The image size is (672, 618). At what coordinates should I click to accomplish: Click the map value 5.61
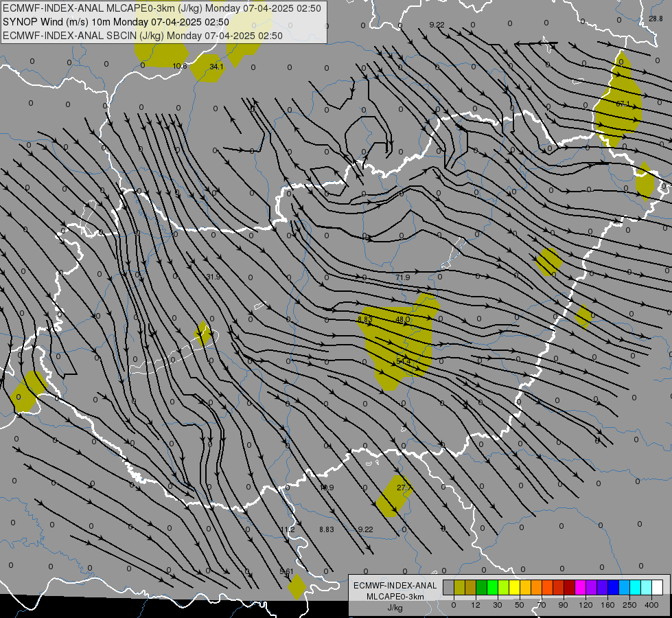click(286, 571)
